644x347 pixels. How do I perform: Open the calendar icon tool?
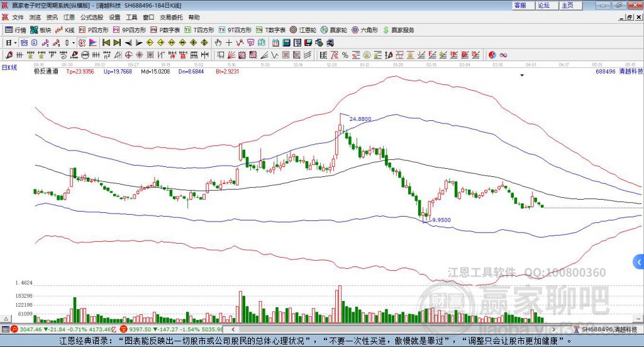point(275,43)
